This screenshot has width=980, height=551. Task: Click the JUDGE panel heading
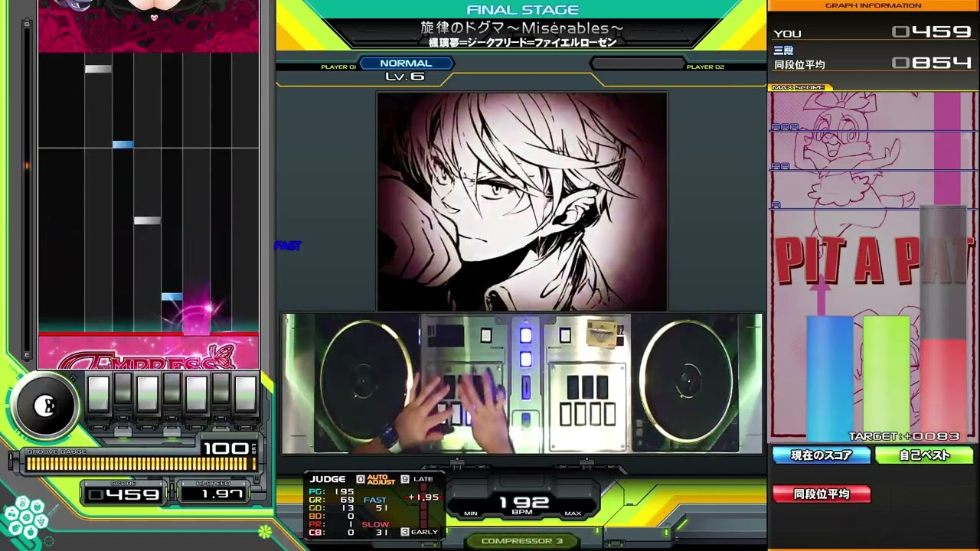[328, 479]
